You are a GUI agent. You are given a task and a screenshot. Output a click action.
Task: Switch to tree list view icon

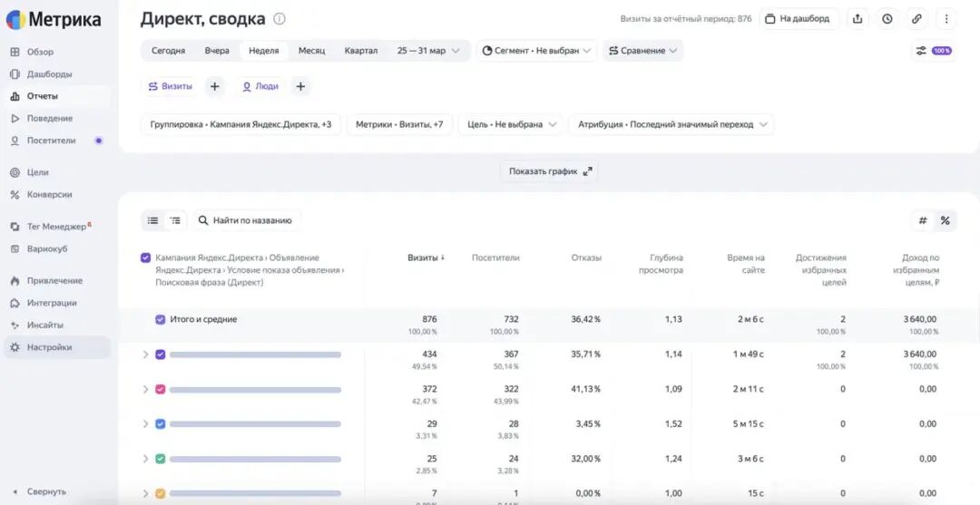point(176,220)
